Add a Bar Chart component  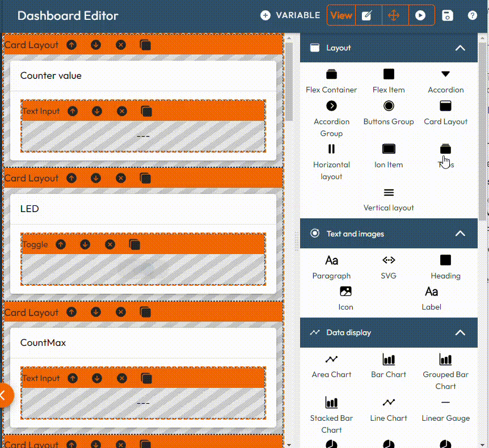[389, 359]
